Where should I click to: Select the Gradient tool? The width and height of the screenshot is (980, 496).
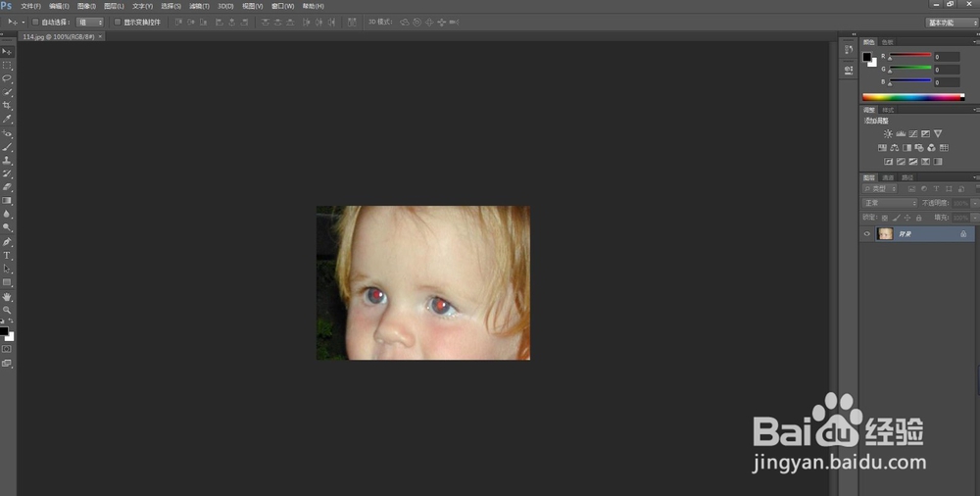pyautogui.click(x=7, y=201)
